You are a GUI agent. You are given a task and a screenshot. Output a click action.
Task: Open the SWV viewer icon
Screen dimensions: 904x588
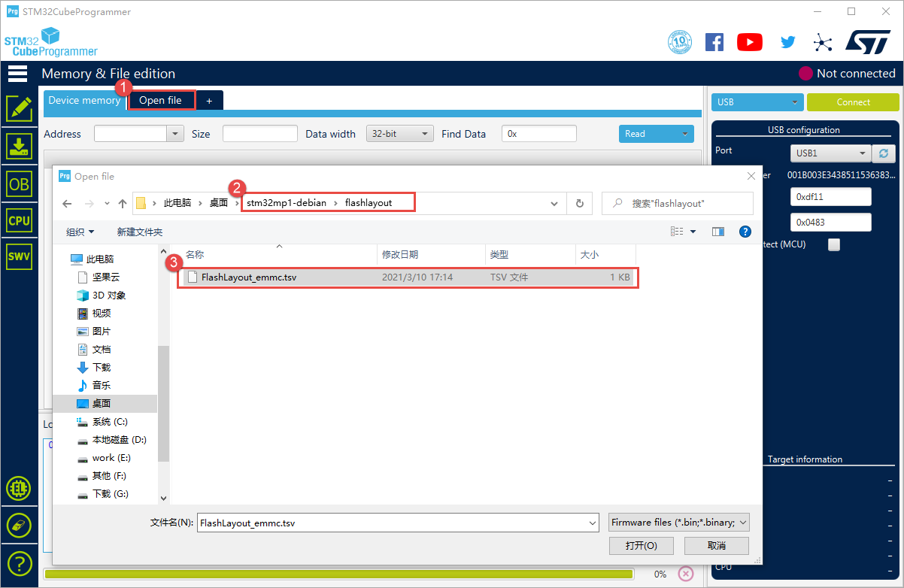tap(19, 256)
